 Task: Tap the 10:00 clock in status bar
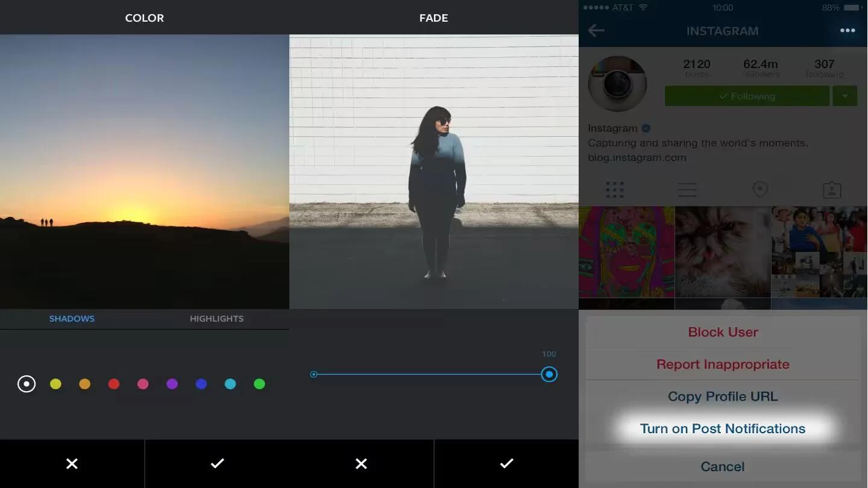[722, 8]
